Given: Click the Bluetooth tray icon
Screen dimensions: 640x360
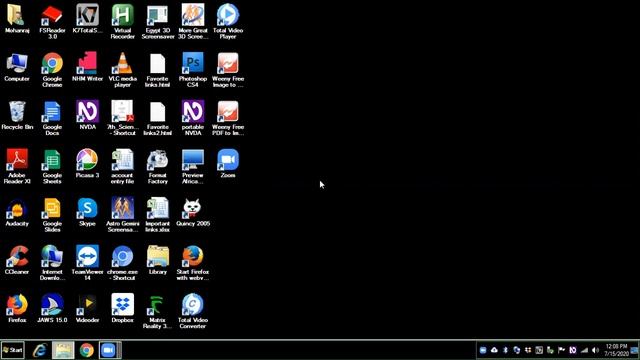Looking at the screenshot, I should pos(505,350).
